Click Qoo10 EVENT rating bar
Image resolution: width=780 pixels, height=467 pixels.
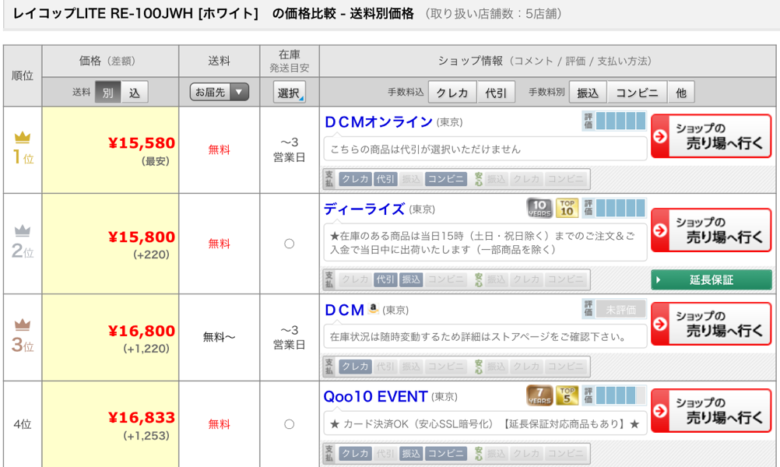[614, 395]
